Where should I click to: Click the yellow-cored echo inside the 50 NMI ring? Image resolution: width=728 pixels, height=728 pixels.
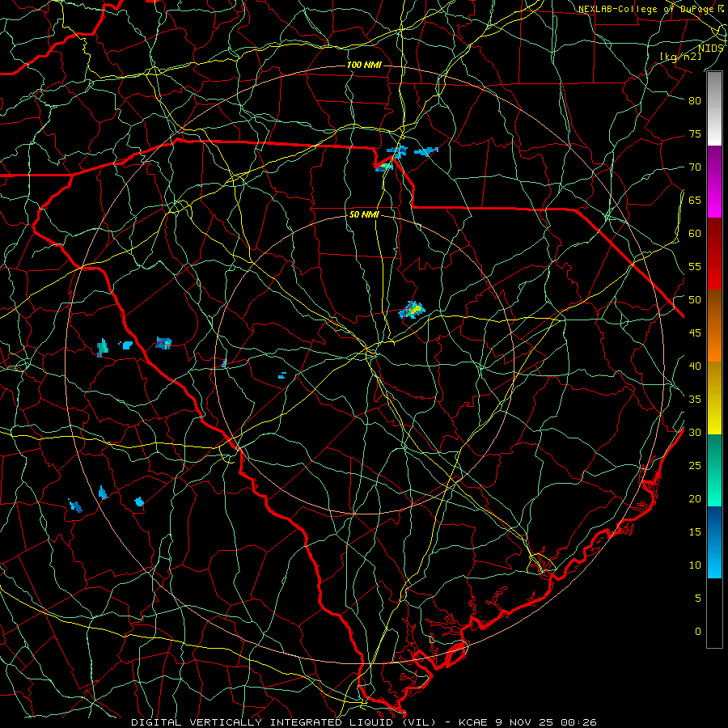pyautogui.click(x=413, y=309)
